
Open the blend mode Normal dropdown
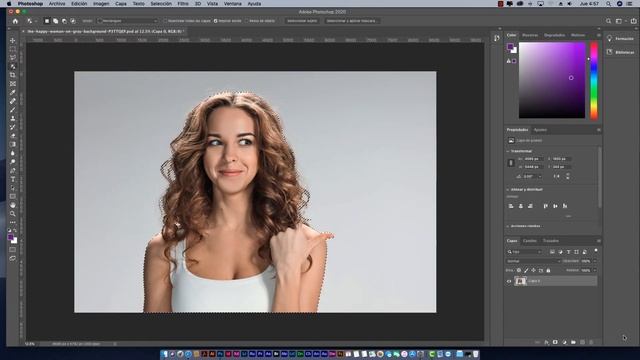point(533,261)
